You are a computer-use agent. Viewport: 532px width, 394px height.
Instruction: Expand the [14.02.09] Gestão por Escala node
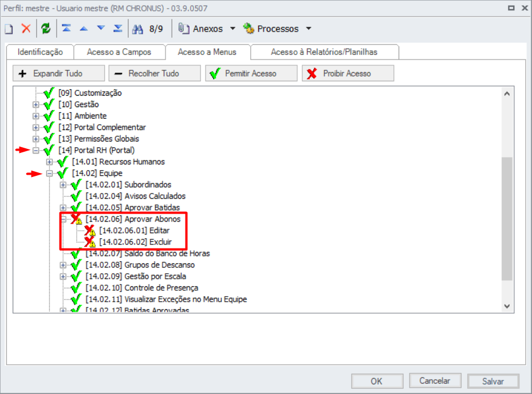tap(63, 277)
